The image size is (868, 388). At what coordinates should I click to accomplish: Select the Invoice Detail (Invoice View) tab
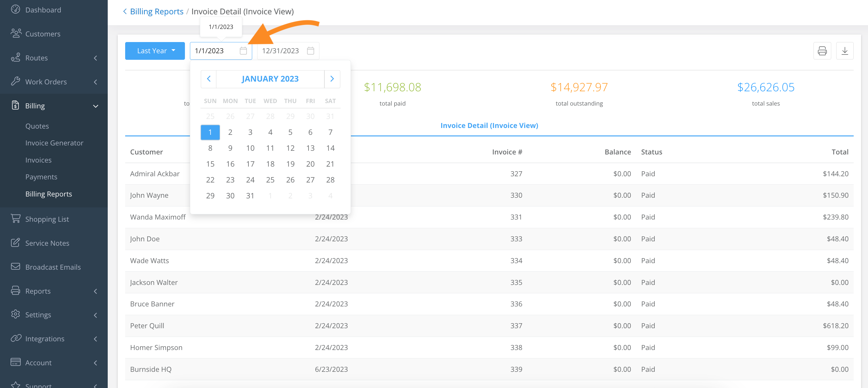[x=489, y=125]
